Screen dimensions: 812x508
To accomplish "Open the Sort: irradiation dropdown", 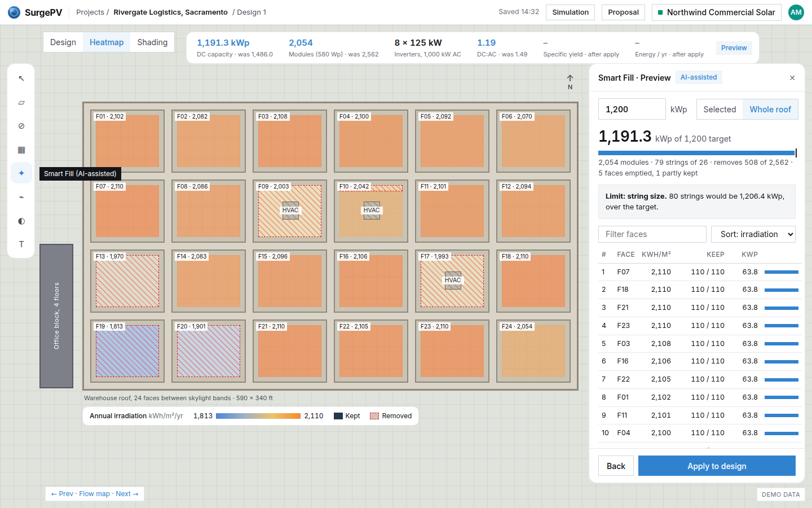I will (x=753, y=234).
